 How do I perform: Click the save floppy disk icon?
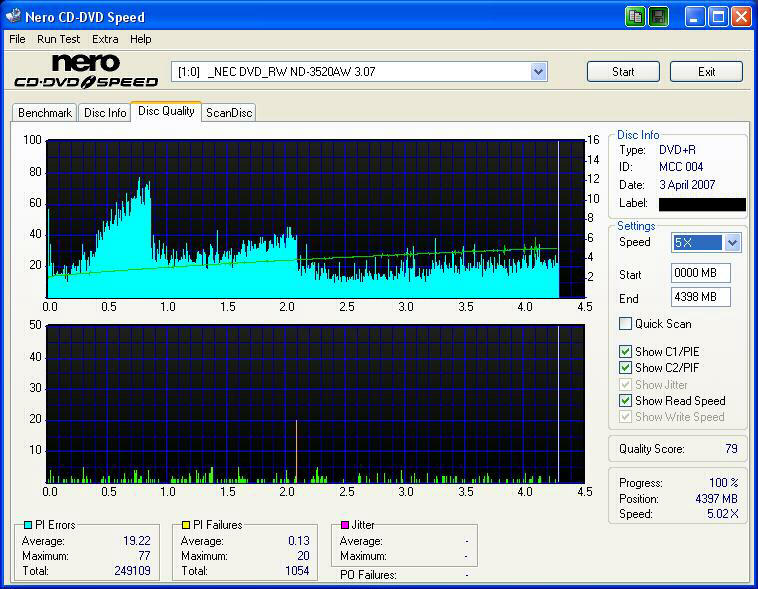point(658,17)
